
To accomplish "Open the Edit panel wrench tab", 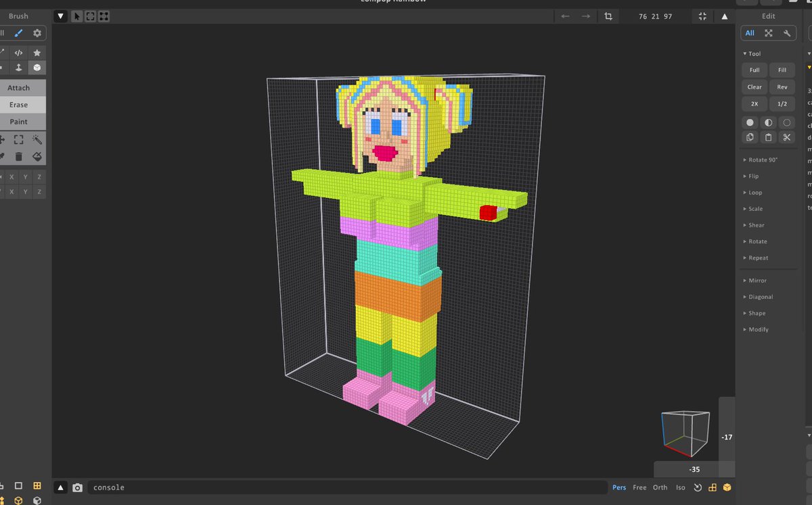I will (x=787, y=33).
